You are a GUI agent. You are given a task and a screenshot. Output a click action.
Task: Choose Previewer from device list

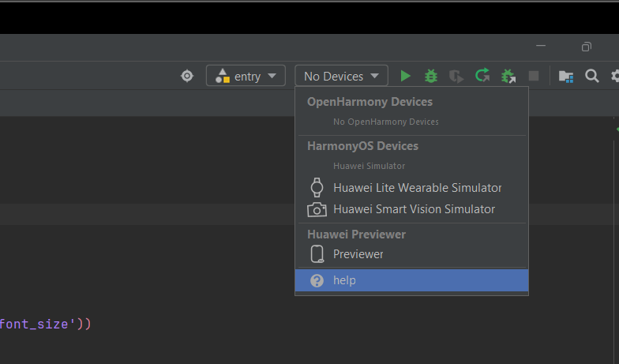tap(412, 254)
